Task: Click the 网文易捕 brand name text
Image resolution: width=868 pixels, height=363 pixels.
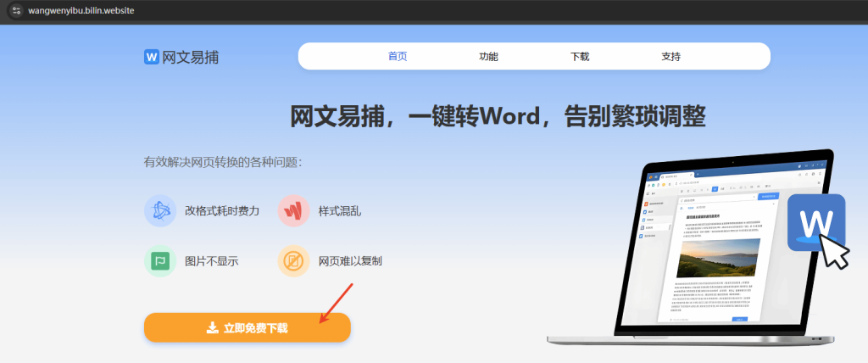Action: [x=191, y=57]
